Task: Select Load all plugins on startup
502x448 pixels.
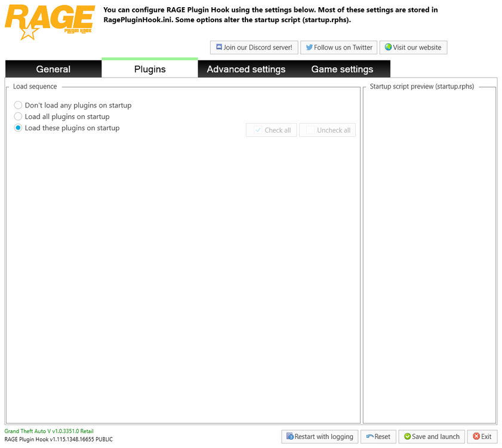Action: (18, 116)
